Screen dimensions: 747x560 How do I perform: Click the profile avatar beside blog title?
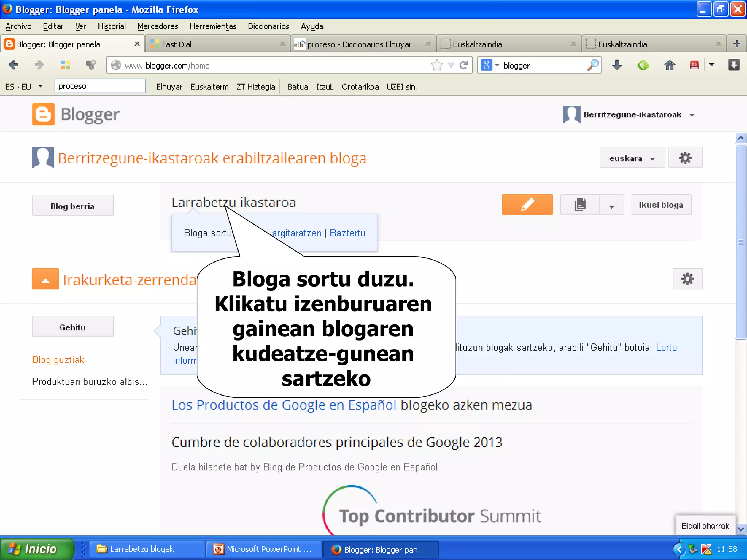(x=43, y=157)
